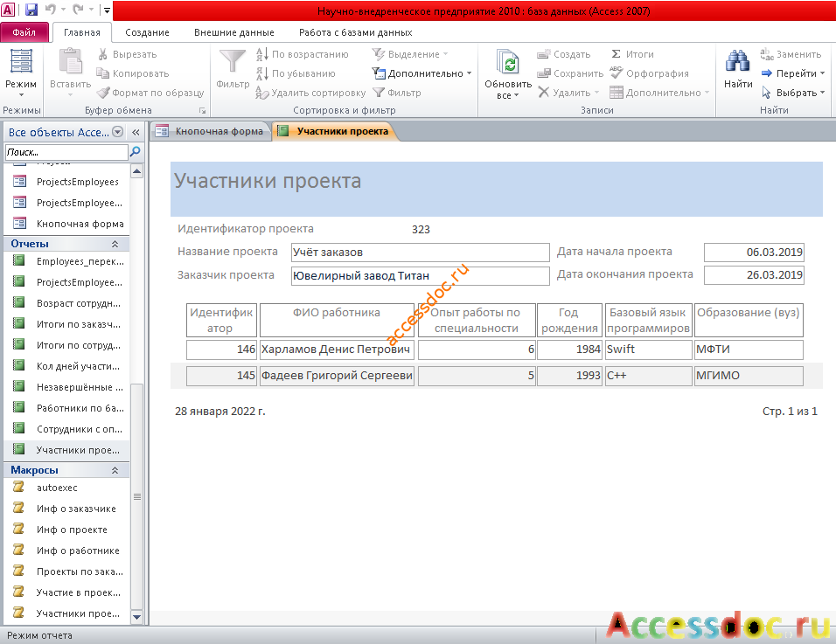Screen dimensions: 836x644
Task: Collapse the Отчеты group
Action: [x=115, y=244]
